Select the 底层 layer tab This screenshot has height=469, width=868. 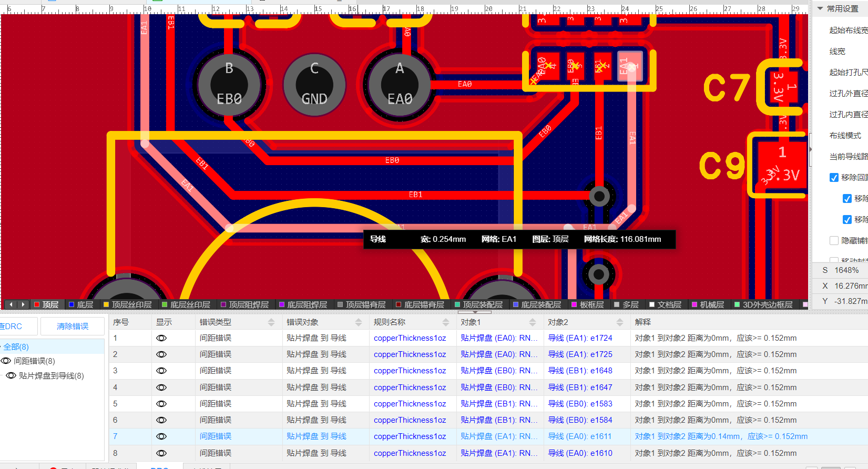[80, 304]
